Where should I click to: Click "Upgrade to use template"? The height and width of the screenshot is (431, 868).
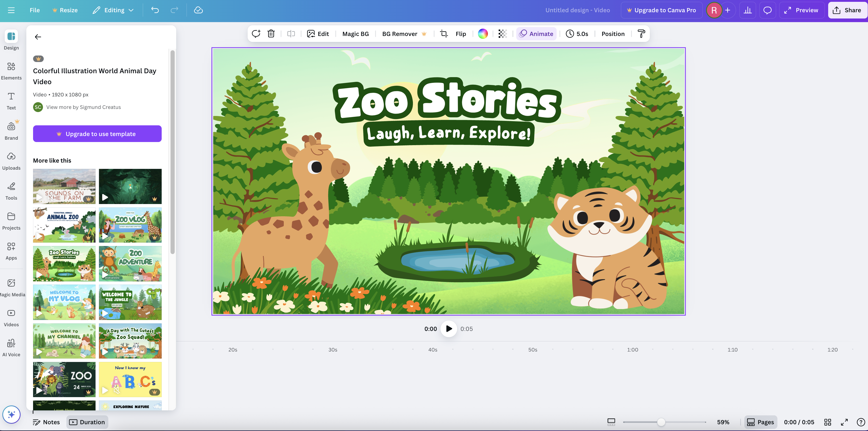click(x=97, y=134)
